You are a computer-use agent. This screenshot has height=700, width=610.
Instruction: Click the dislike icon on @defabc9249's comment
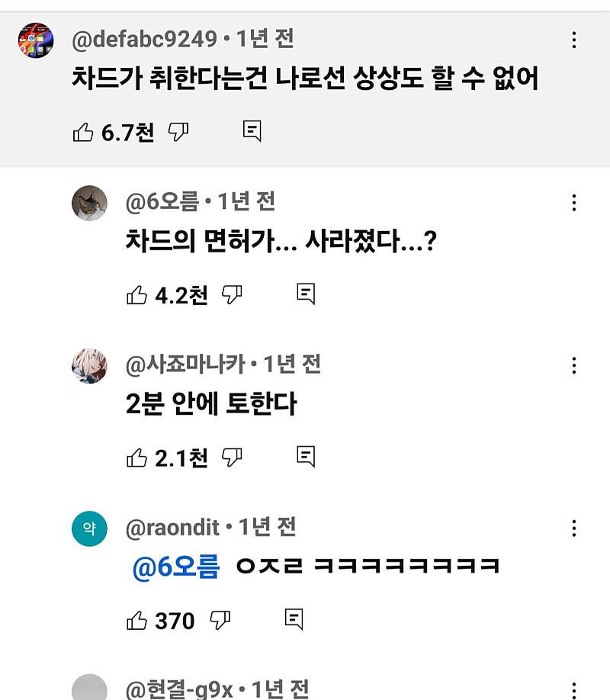(179, 130)
